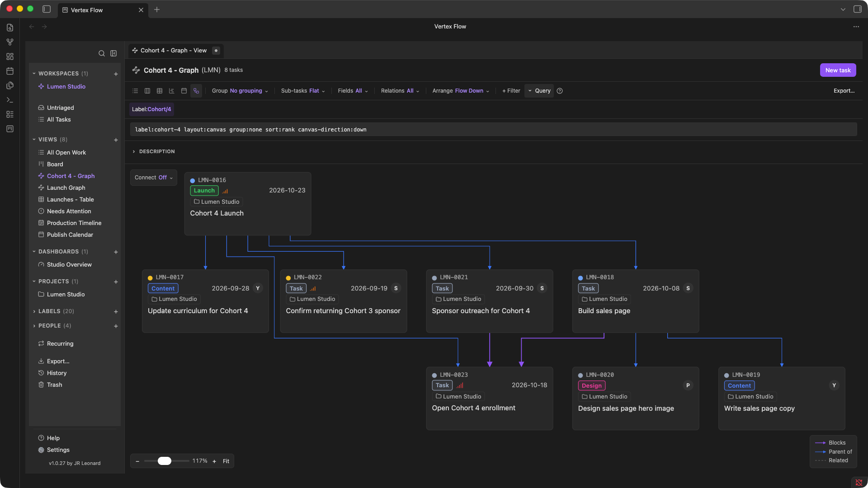Switch to table grid layout icon
868x488 pixels.
click(x=160, y=91)
